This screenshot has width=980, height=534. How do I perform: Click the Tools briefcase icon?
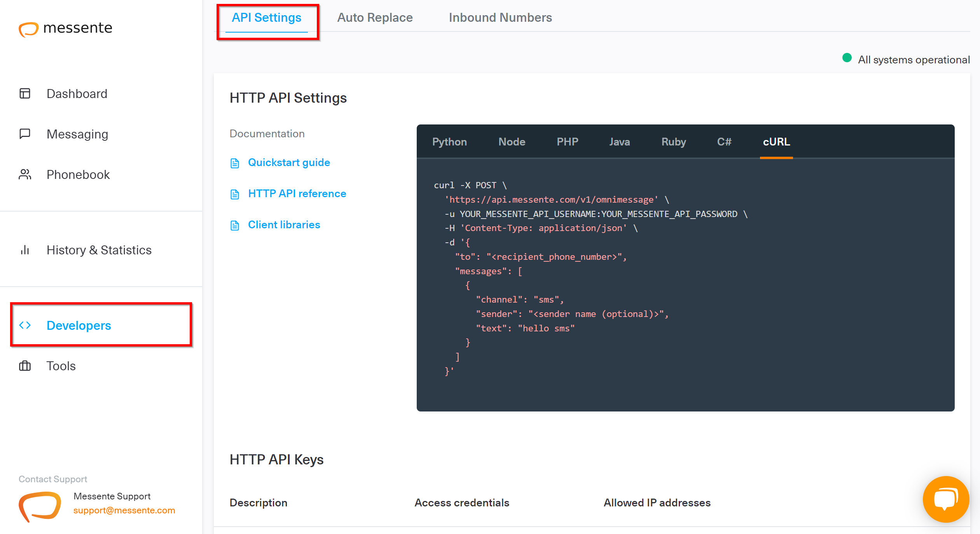point(25,366)
